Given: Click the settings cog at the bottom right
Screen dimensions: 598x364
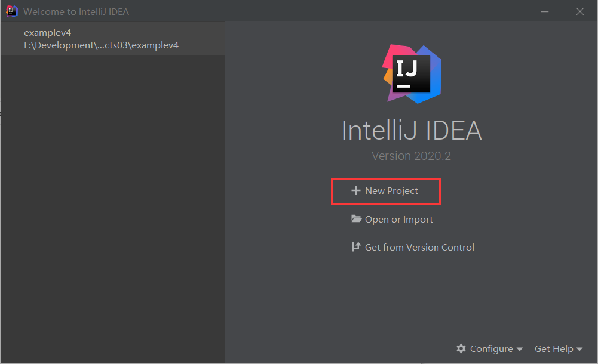Looking at the screenshot, I should click(x=461, y=348).
